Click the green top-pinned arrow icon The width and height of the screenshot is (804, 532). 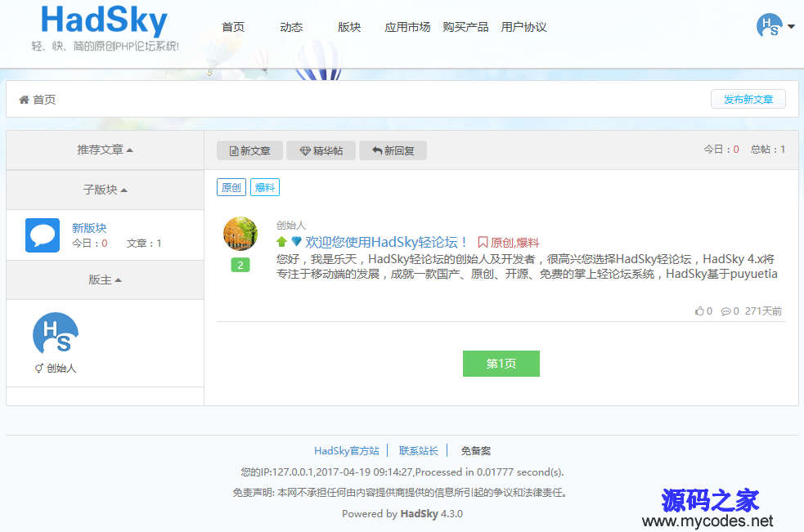point(281,241)
